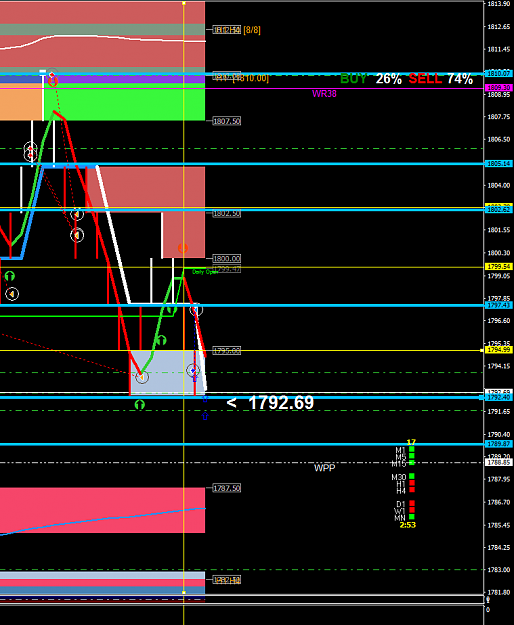
Task: Select the 1807.50 level label
Action: point(227,121)
